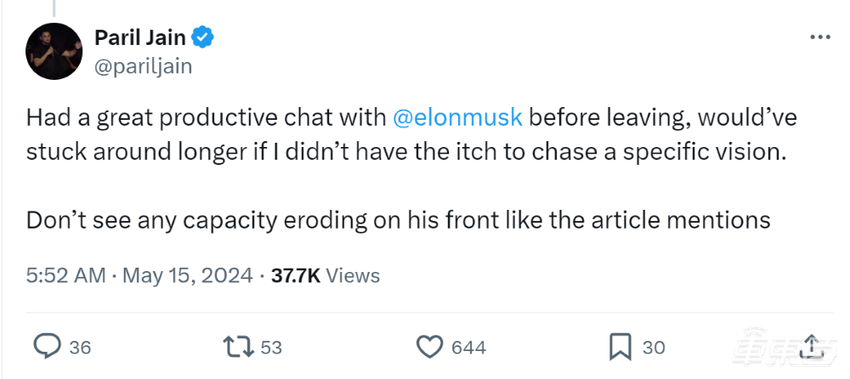Open Paril Jain's profile avatar photo
The width and height of the screenshot is (850, 379).
[54, 52]
